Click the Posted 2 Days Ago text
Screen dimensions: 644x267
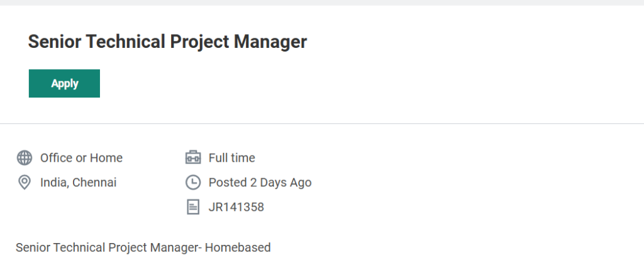click(x=260, y=183)
